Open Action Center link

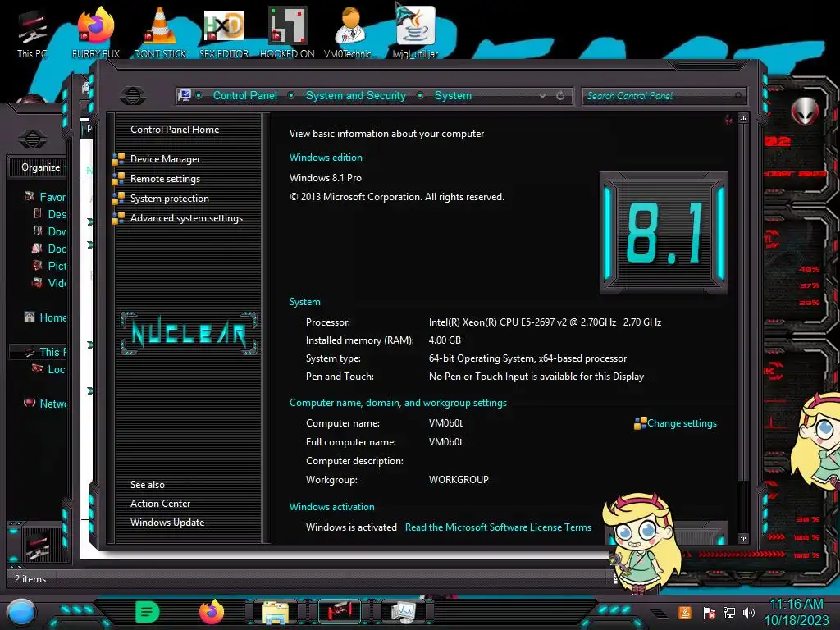[160, 504]
